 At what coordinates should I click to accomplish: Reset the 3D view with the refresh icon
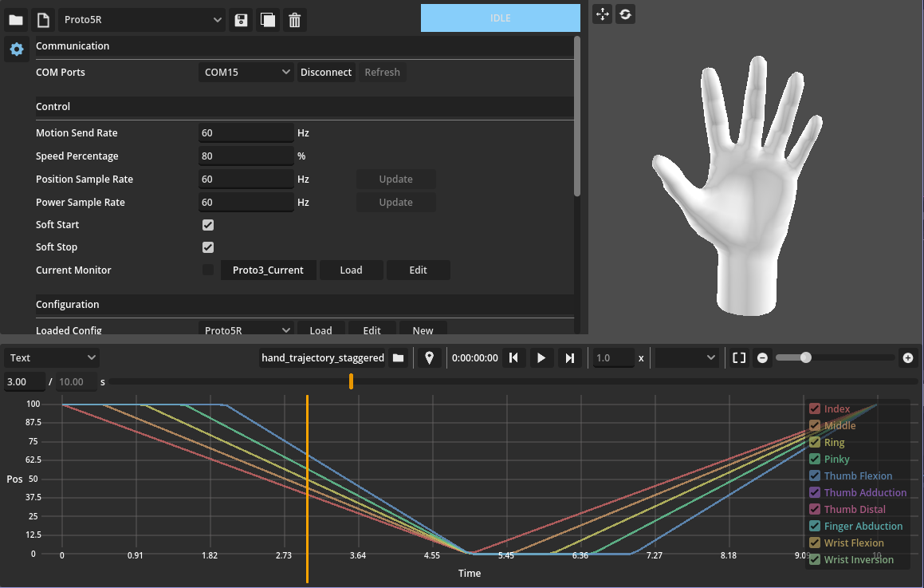point(626,14)
